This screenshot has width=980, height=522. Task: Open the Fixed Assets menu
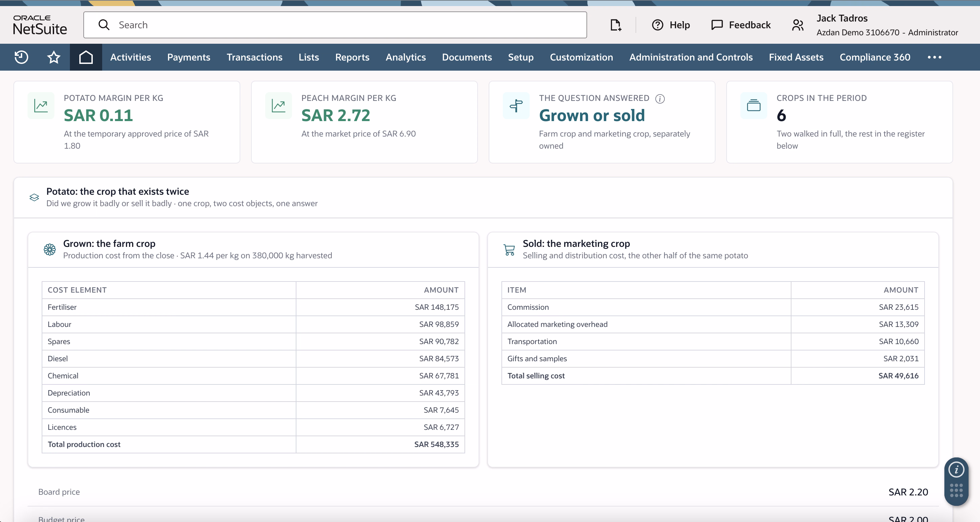point(796,57)
